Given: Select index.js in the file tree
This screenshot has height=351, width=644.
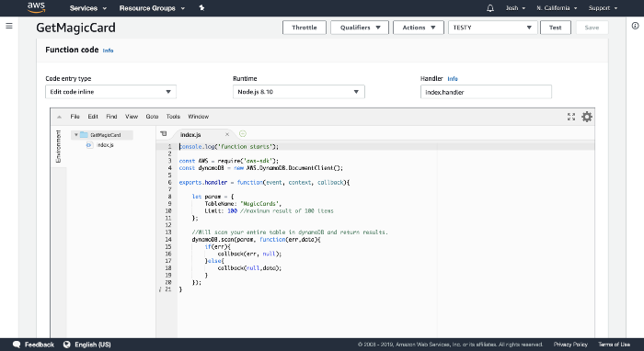Looking at the screenshot, I should (105, 145).
